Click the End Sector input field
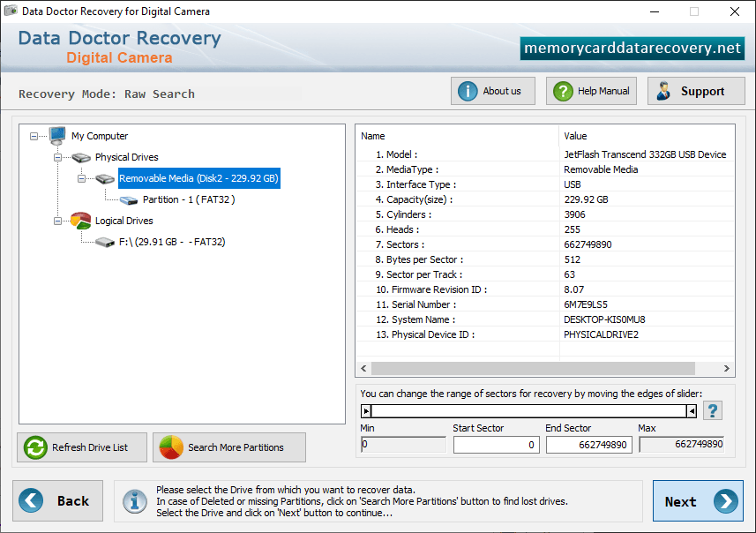The image size is (756, 533). click(x=588, y=445)
